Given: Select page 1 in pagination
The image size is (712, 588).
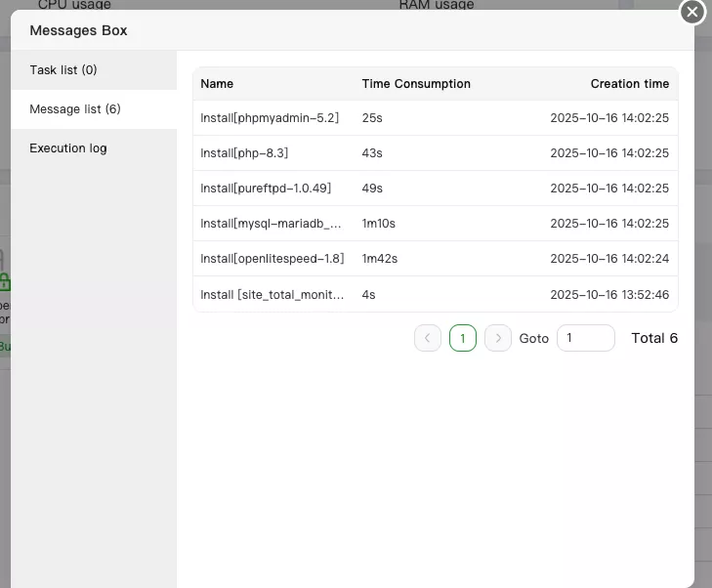Looking at the screenshot, I should [463, 338].
